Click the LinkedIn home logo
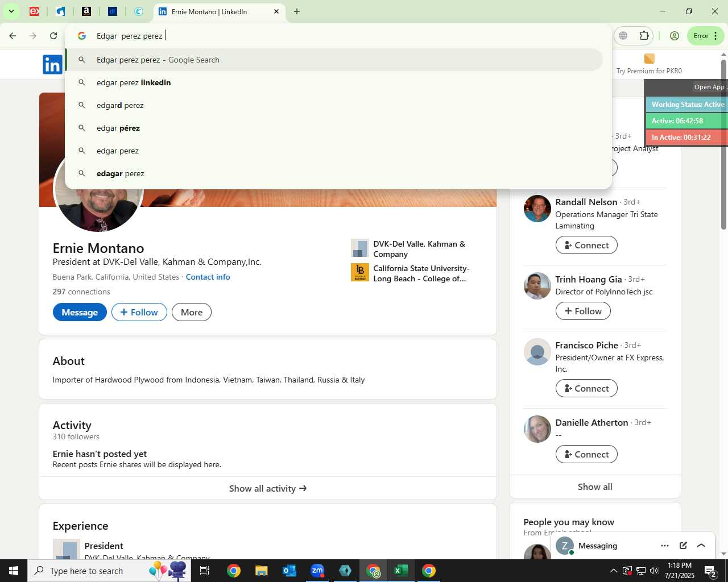Screen dimensions: 728x582 click(x=52, y=65)
